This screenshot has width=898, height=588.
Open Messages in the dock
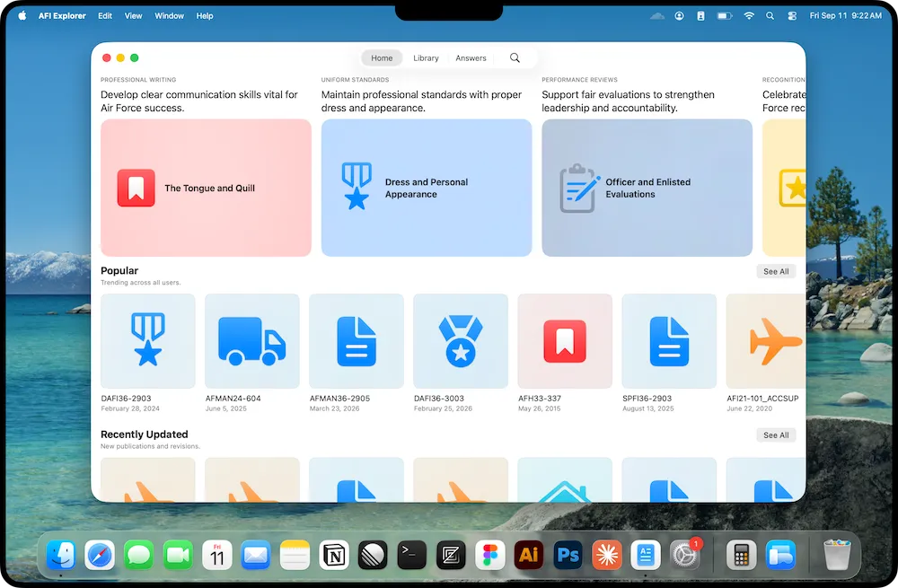point(138,555)
